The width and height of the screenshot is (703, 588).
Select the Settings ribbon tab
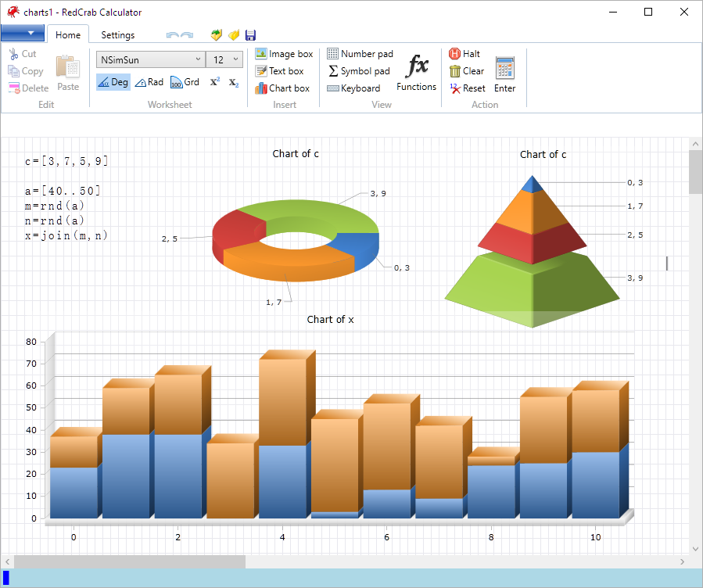click(118, 35)
